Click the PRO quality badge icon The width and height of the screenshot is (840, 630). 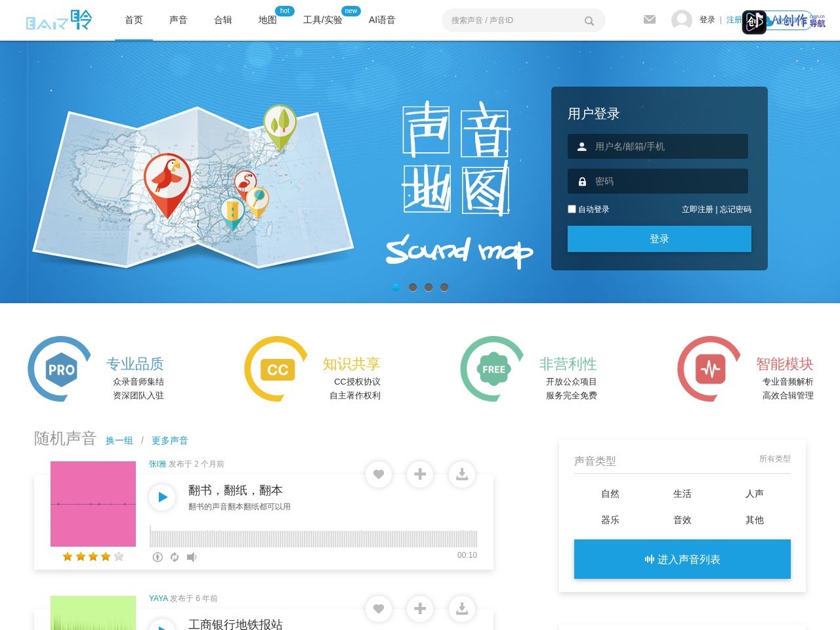point(61,369)
